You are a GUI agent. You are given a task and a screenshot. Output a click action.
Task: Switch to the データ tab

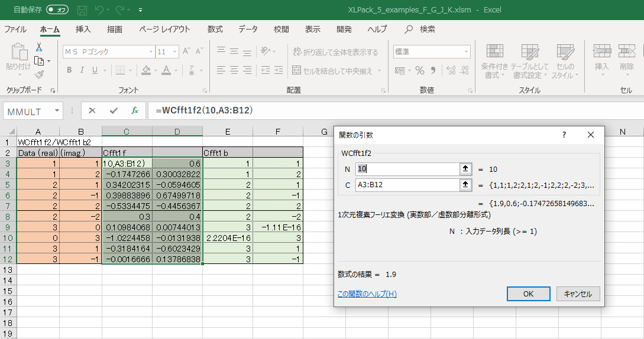(x=248, y=29)
